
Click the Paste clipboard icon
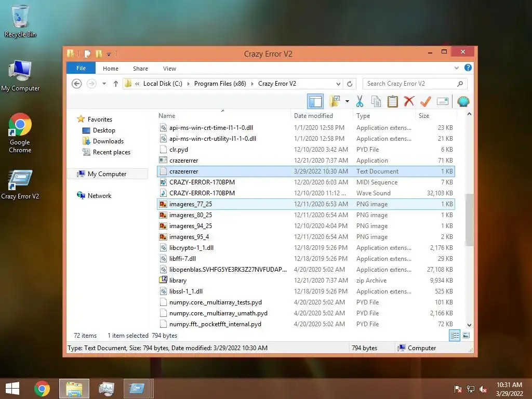point(393,101)
